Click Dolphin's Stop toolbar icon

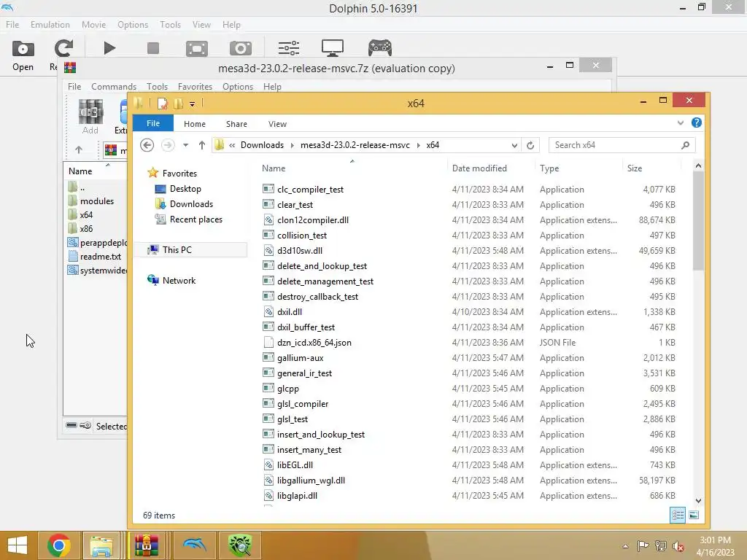(x=153, y=48)
